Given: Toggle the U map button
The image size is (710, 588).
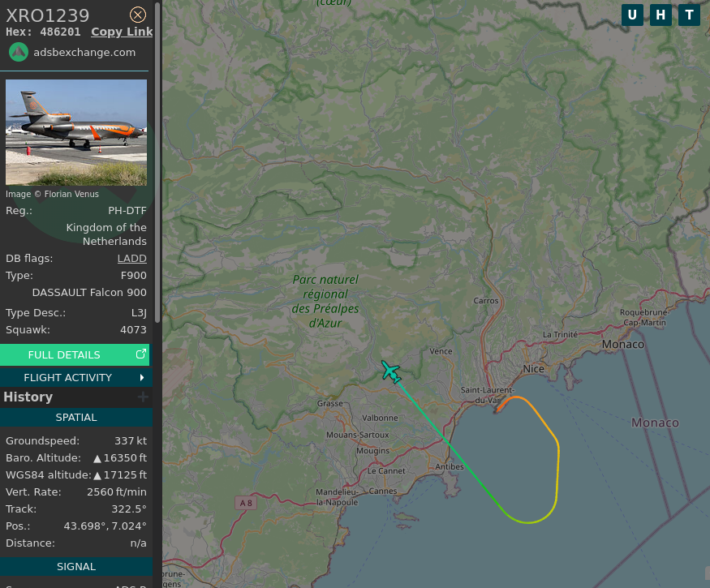Looking at the screenshot, I should (x=632, y=15).
